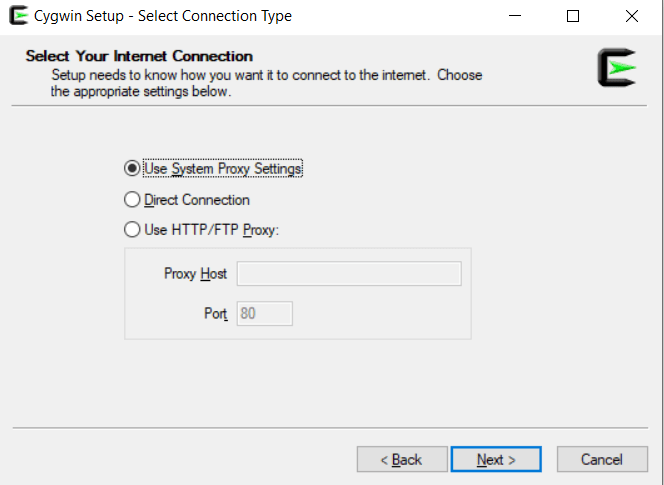Click the large Cygwin logo in the header
Viewport: 664px width, 485px height.
(x=617, y=68)
